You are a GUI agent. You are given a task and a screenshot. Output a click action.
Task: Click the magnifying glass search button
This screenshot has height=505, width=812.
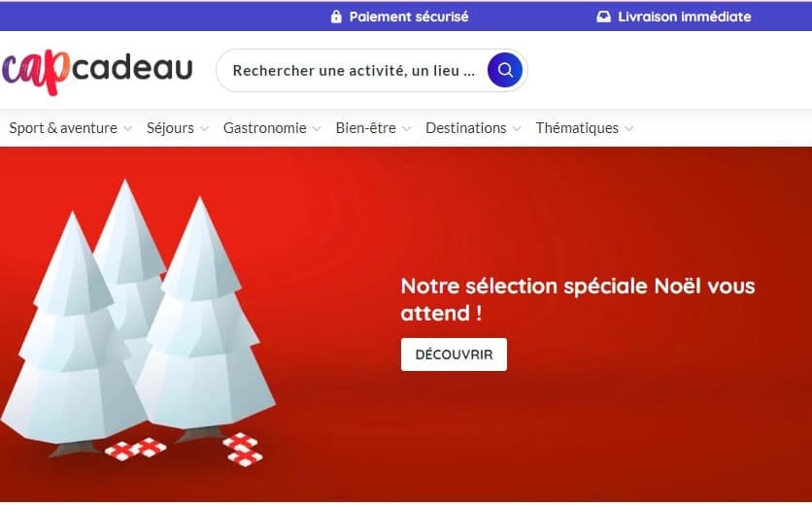(x=504, y=70)
